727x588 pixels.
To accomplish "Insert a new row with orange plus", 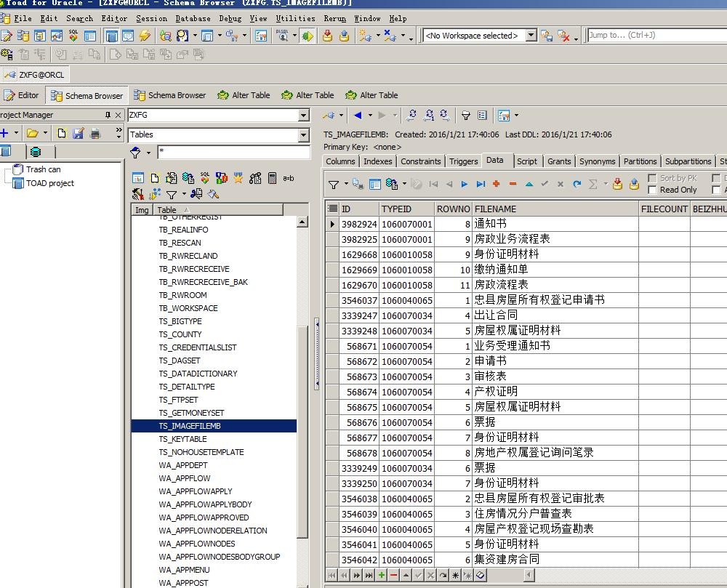I will pyautogui.click(x=496, y=184).
